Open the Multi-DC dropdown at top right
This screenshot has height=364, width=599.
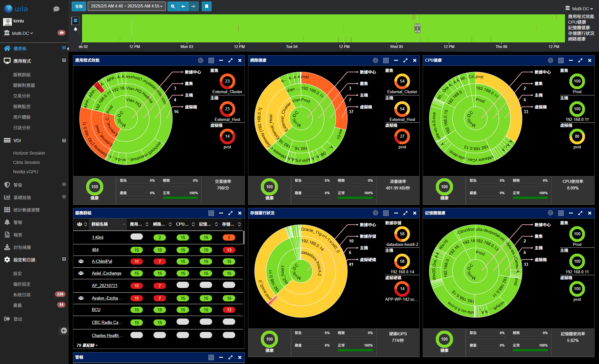coord(579,9)
